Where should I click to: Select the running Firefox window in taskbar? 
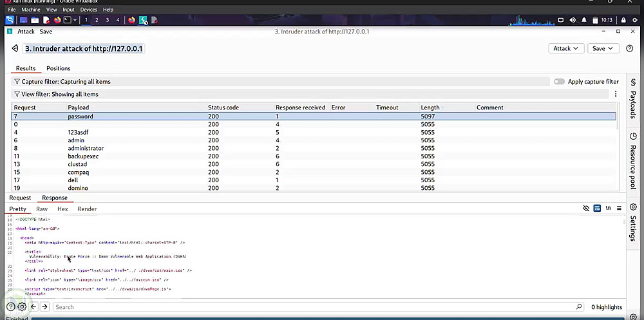pyautogui.click(x=131, y=20)
